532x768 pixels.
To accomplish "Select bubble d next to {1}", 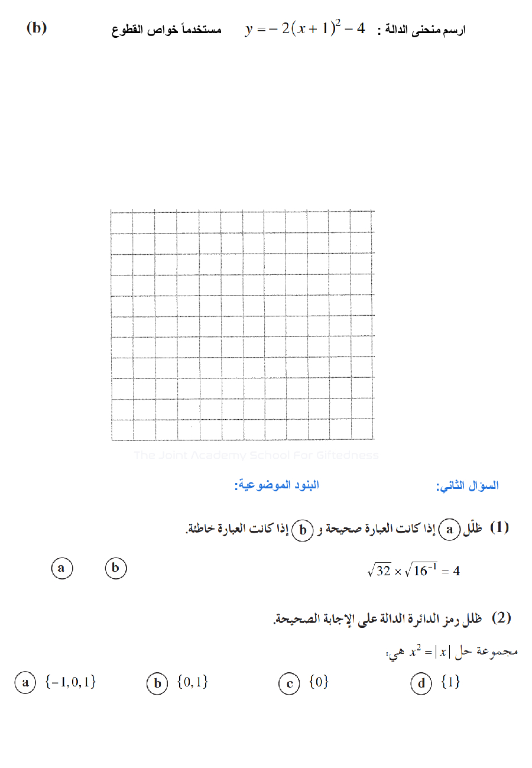I will pyautogui.click(x=421, y=684).
